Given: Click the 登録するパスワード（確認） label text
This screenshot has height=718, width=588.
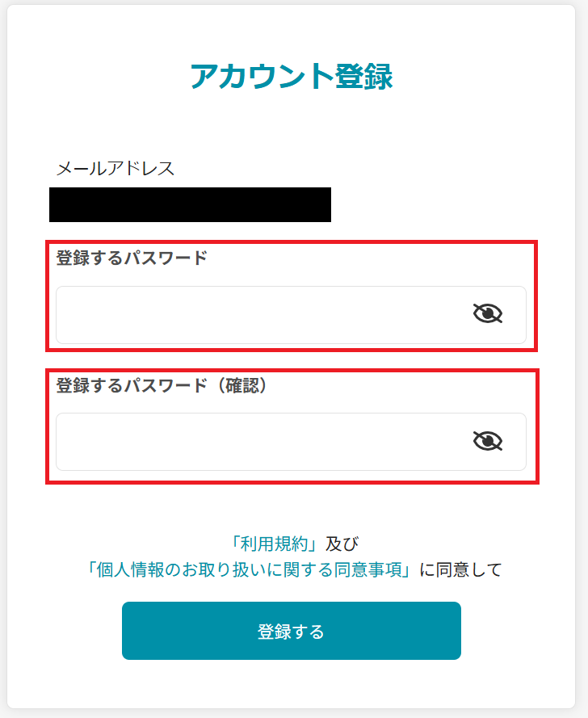Looking at the screenshot, I should pos(162,385).
